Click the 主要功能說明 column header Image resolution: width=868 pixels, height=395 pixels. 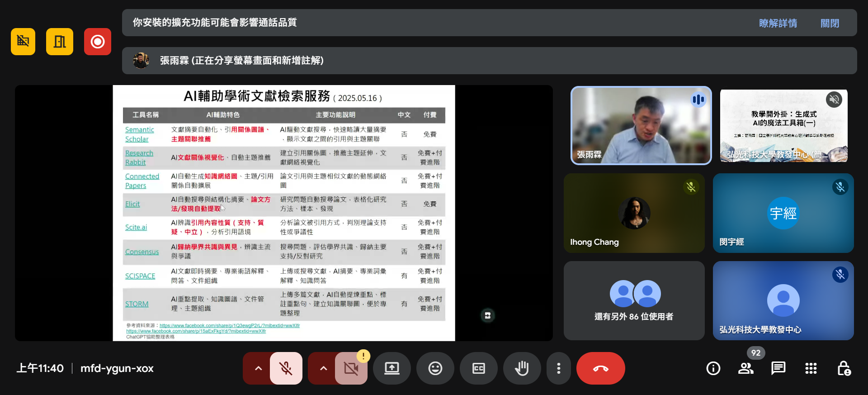click(335, 115)
